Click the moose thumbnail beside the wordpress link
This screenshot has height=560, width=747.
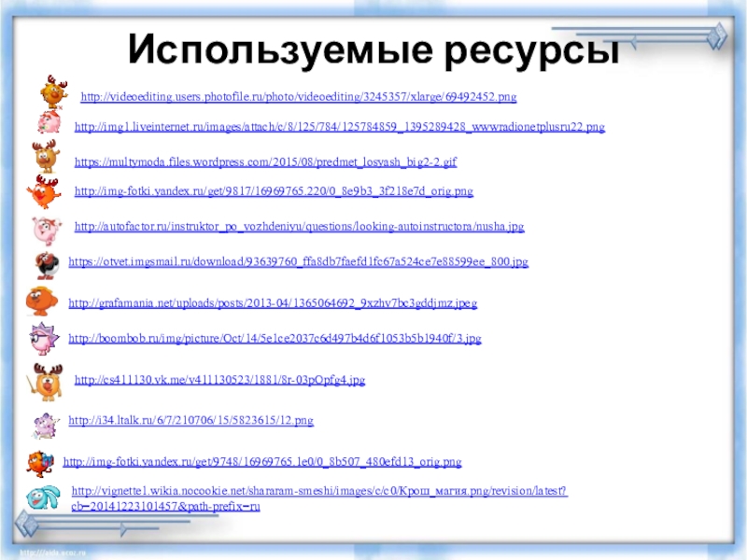(x=46, y=156)
